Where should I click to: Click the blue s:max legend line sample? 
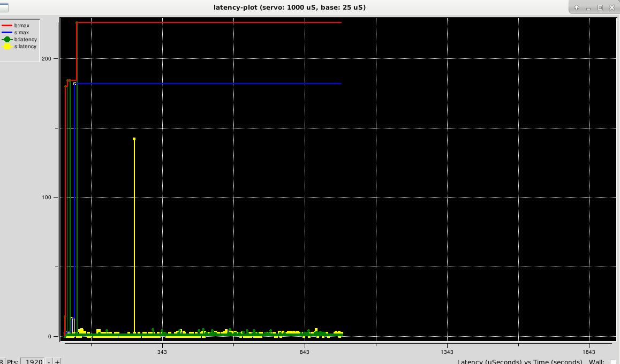pos(7,33)
